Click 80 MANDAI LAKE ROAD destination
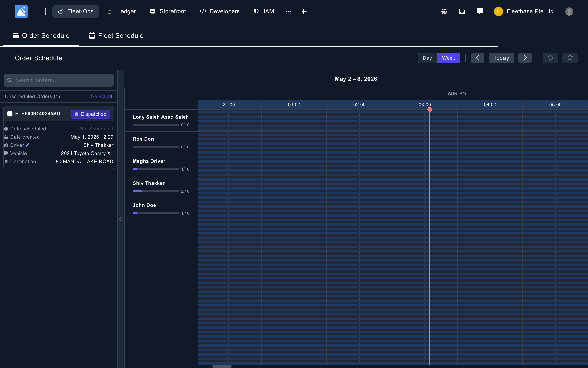Viewport: 588px width, 368px height. point(84,161)
